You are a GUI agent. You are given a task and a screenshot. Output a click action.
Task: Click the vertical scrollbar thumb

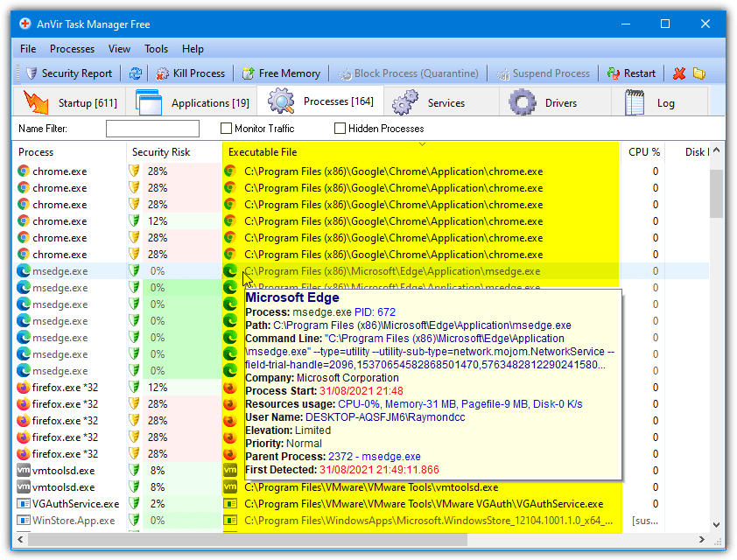tap(716, 194)
